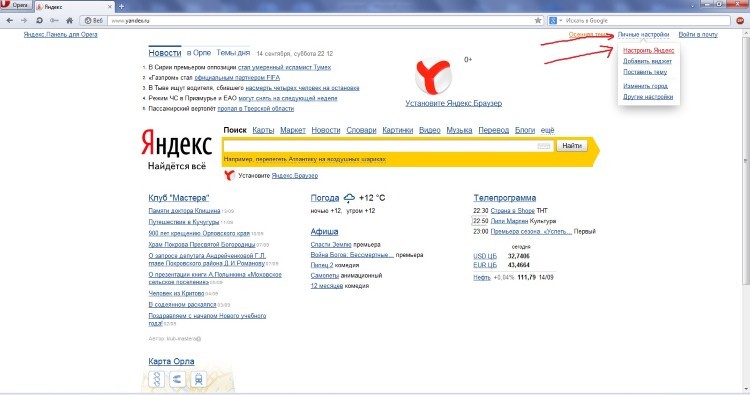Open the Погода weather link
The height and width of the screenshot is (395, 750).
[x=325, y=198]
